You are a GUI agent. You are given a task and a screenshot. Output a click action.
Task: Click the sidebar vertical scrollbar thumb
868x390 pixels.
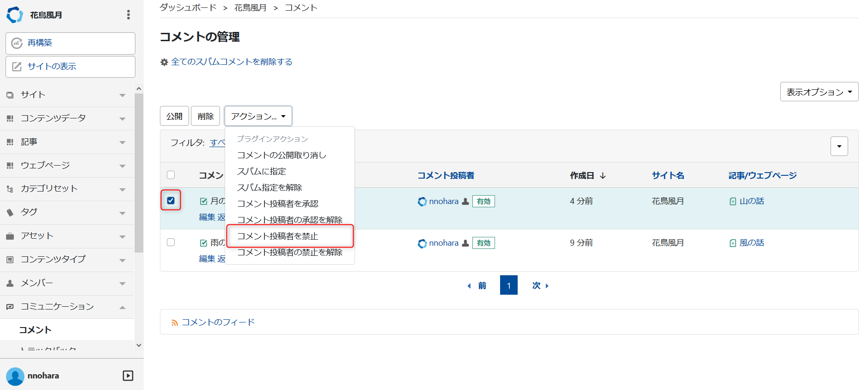tap(139, 173)
